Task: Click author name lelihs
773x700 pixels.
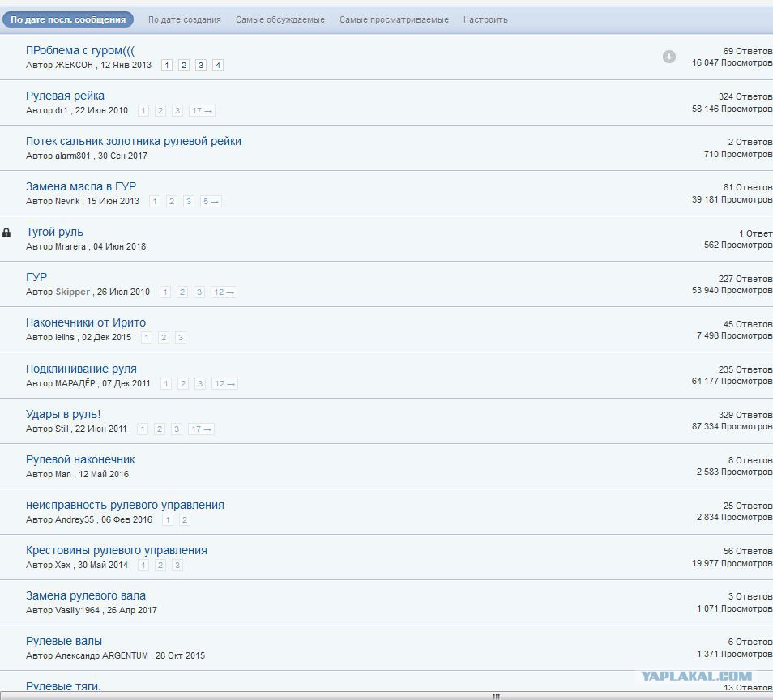Action: (x=65, y=337)
